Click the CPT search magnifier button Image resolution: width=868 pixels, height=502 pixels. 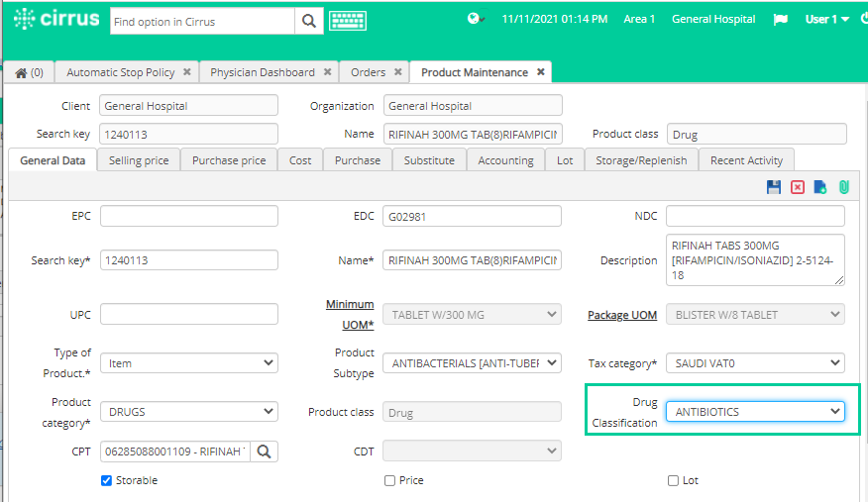tap(264, 452)
